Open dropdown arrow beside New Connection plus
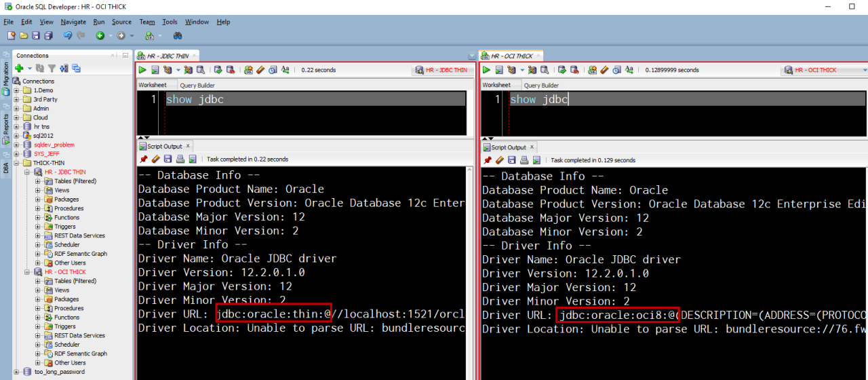The height and width of the screenshot is (380, 868). click(28, 69)
